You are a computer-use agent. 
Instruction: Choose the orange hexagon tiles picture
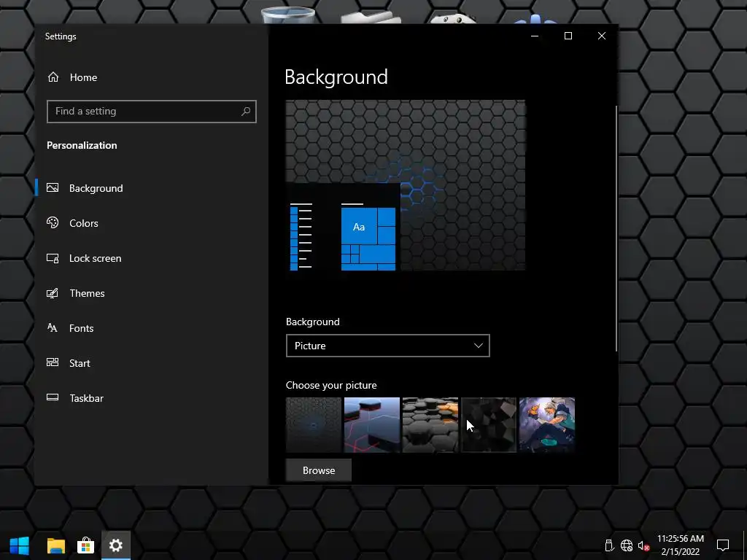[430, 425]
